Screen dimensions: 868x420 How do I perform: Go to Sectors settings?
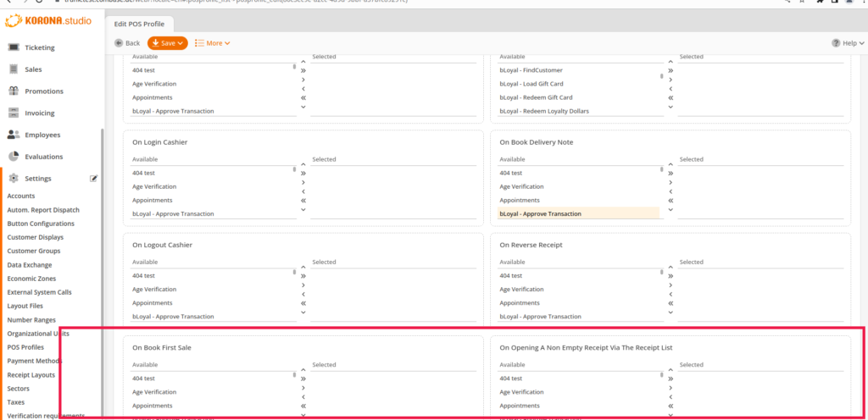19,389
